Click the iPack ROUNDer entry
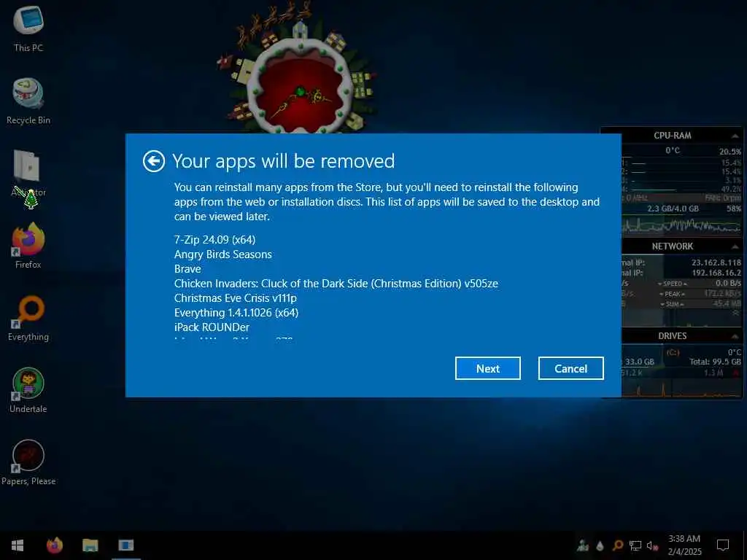This screenshot has height=560, width=747. click(x=212, y=327)
